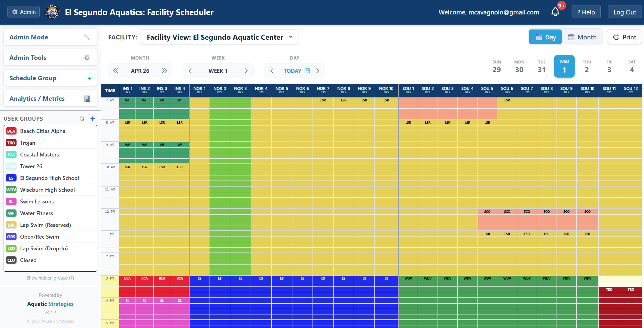
Task: Switch to Month view
Action: tap(582, 37)
